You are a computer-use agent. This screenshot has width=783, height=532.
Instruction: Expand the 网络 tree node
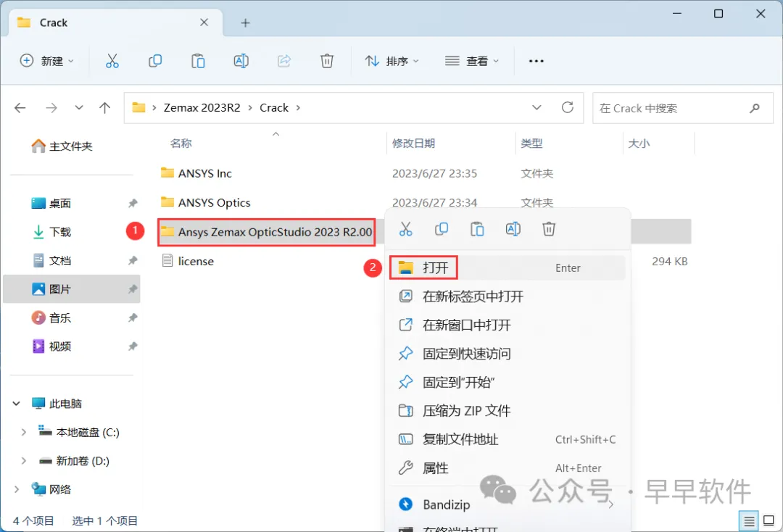tap(17, 489)
